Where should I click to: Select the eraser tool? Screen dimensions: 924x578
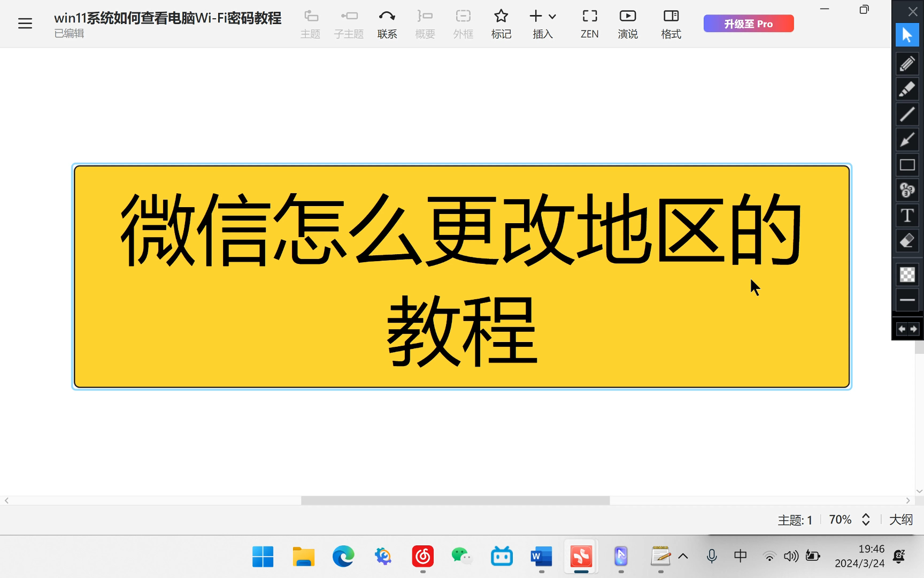(x=907, y=241)
